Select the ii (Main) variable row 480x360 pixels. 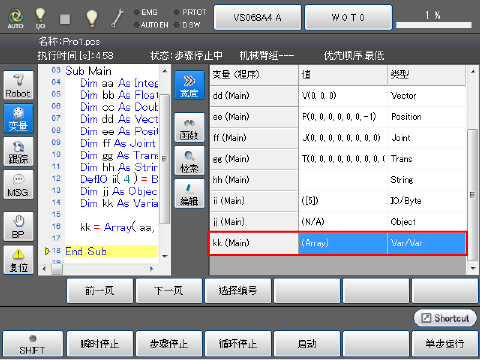pyautogui.click(x=338, y=201)
